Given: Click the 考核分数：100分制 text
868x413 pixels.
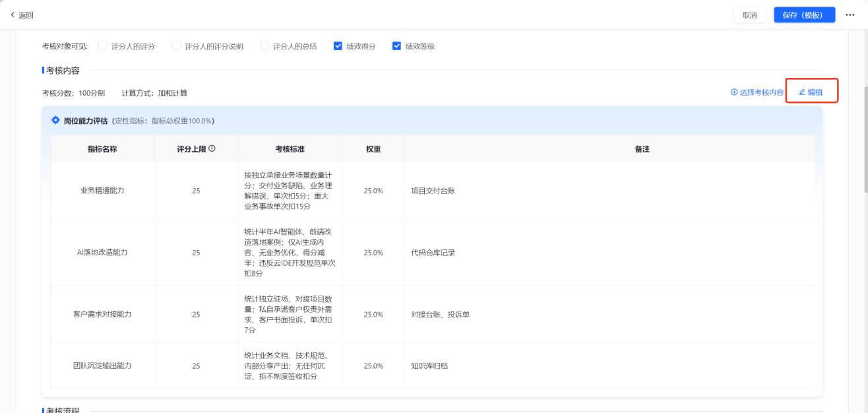Looking at the screenshot, I should (x=73, y=93).
